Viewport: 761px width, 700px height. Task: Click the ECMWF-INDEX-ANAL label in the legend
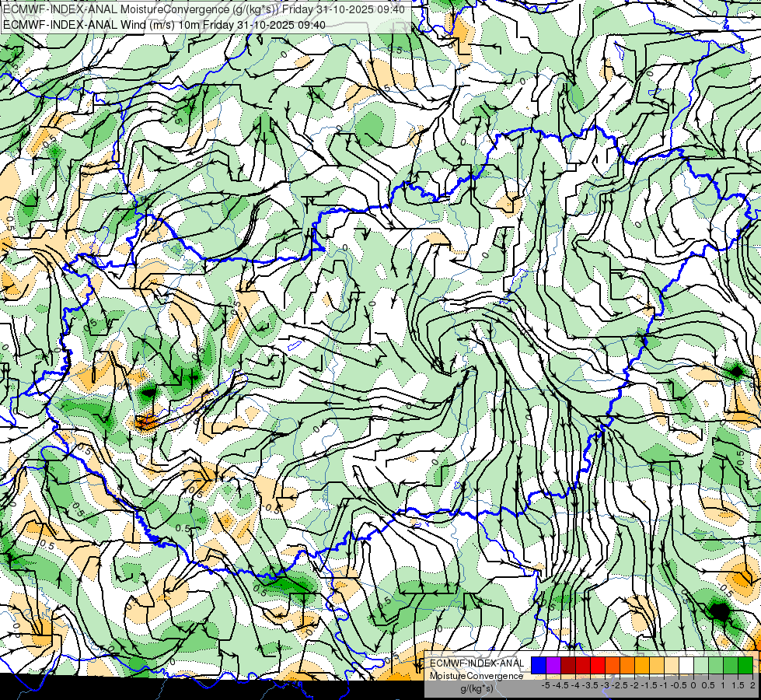(477, 663)
